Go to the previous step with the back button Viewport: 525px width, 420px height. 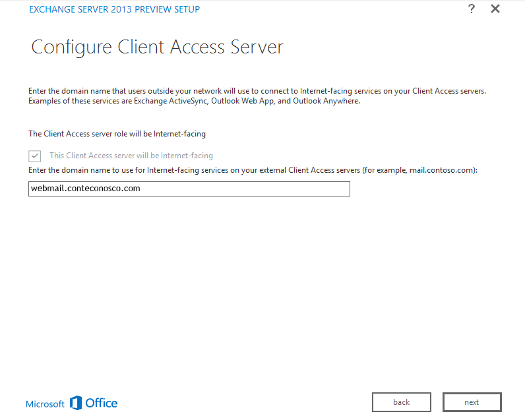(401, 402)
